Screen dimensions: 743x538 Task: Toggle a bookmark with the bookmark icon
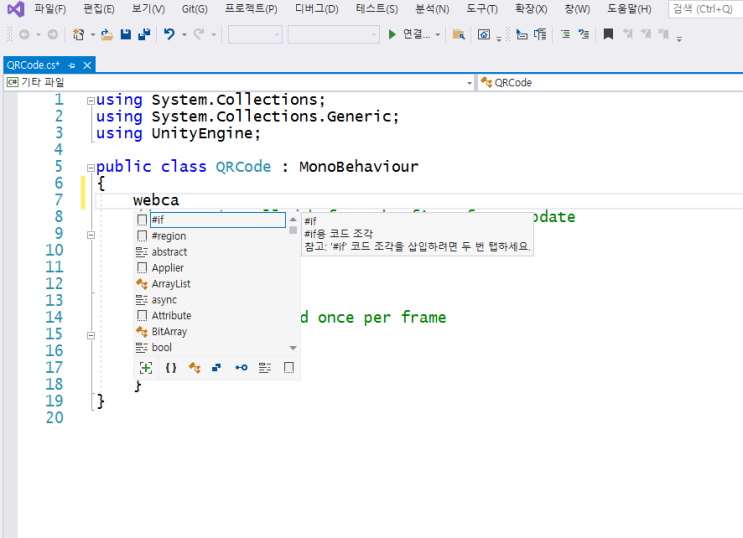pyautogui.click(x=608, y=34)
